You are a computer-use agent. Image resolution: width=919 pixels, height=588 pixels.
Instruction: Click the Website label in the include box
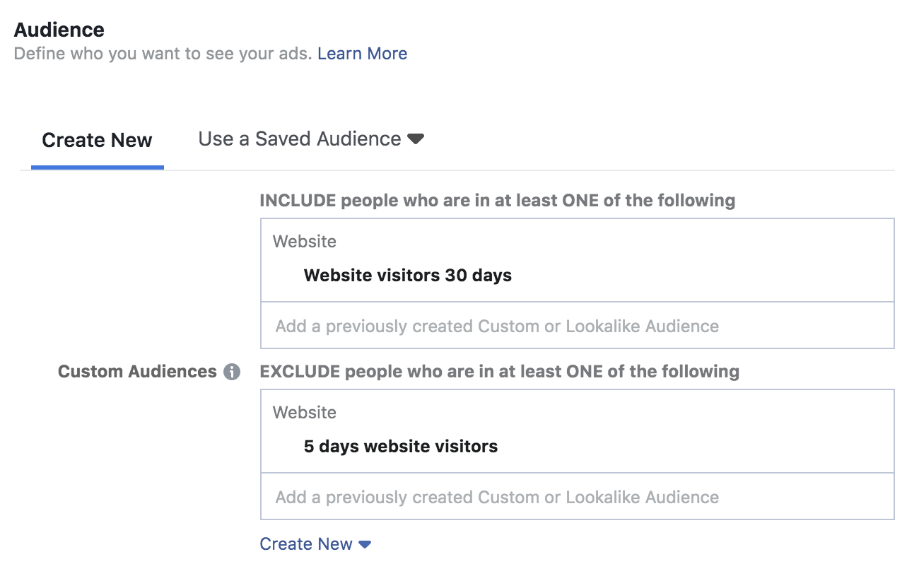305,242
